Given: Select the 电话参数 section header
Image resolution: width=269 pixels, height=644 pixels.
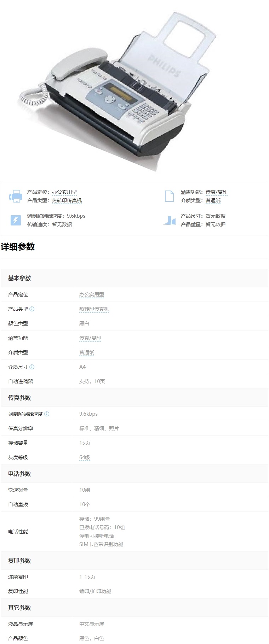Looking at the screenshot, I should (x=19, y=474).
